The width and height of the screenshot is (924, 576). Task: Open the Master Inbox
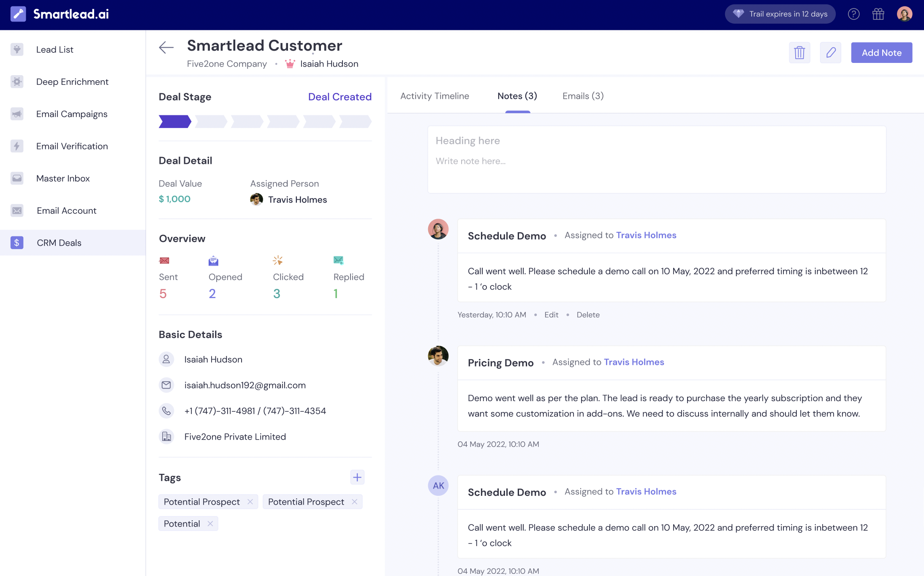(63, 178)
